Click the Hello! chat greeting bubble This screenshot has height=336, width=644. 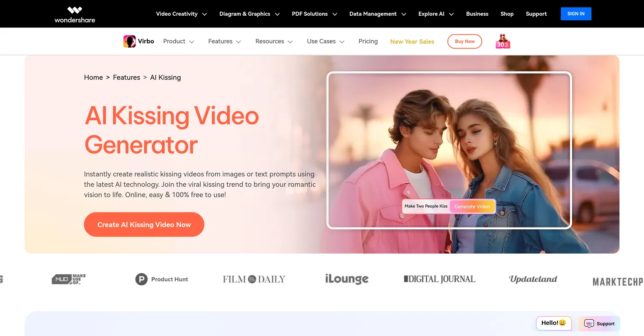click(553, 323)
